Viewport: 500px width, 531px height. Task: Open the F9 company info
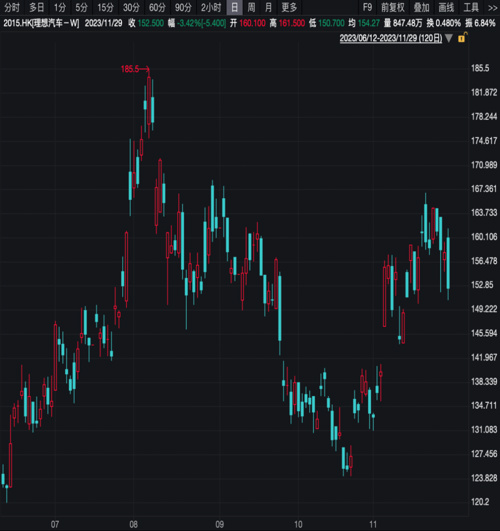367,7
